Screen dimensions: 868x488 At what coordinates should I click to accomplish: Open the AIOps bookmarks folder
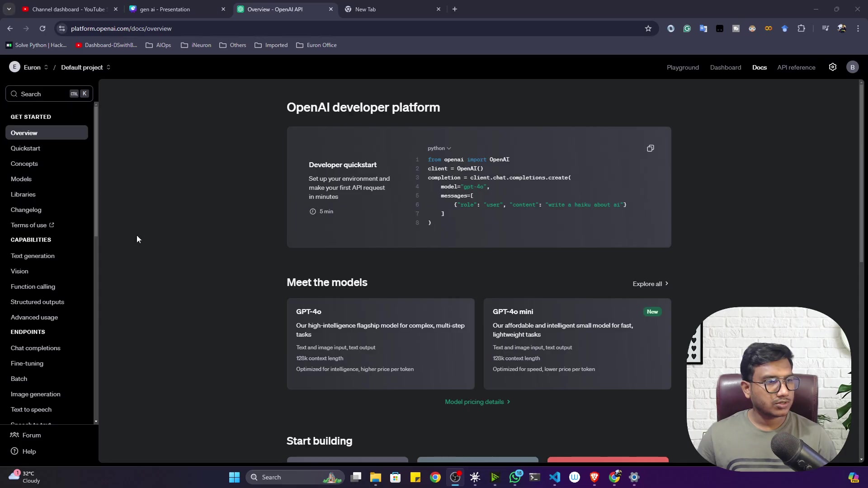(x=158, y=45)
